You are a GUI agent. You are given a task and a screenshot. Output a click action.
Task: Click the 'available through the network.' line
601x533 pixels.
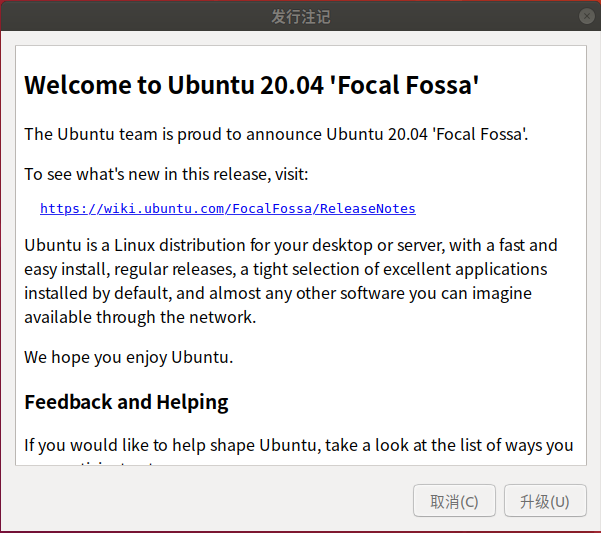pyautogui.click(x=140, y=317)
